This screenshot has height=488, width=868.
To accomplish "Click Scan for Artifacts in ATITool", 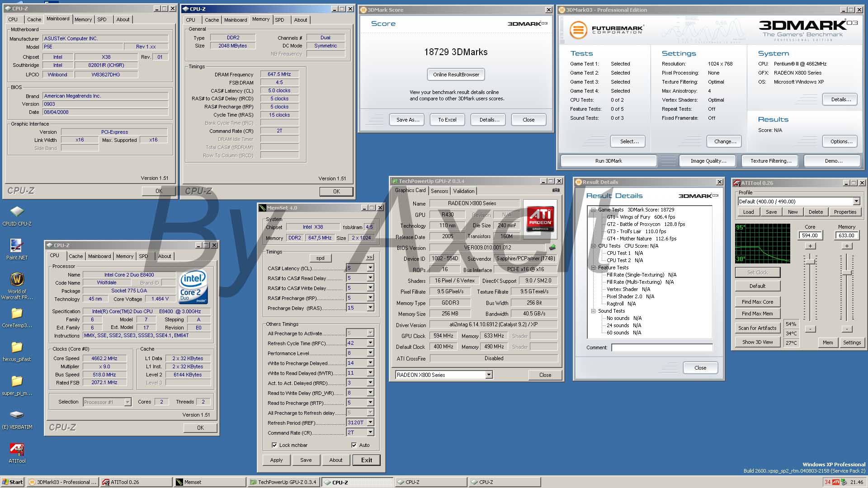I will point(757,328).
